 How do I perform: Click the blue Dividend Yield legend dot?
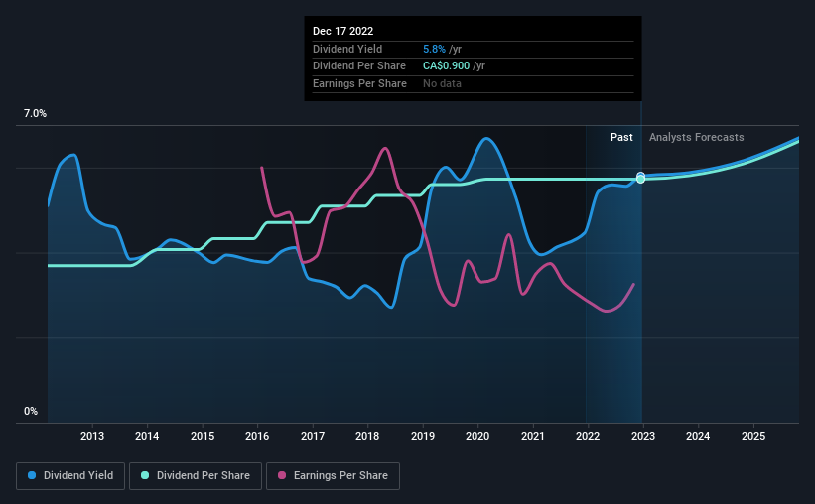(32, 475)
